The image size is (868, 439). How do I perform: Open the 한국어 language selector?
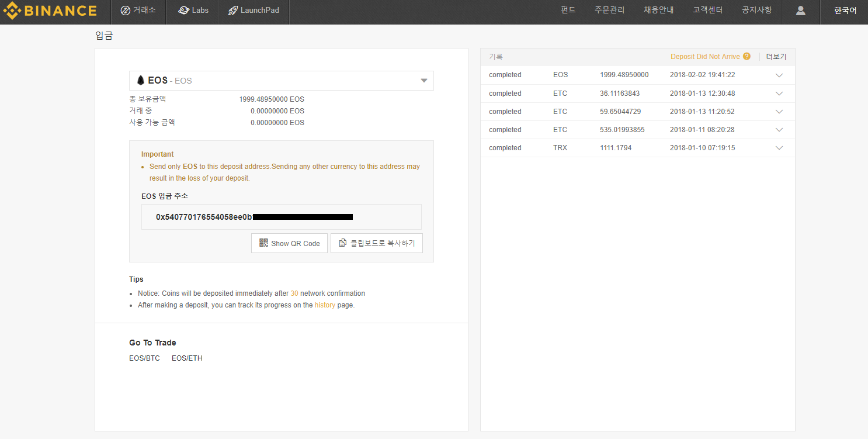pyautogui.click(x=845, y=11)
